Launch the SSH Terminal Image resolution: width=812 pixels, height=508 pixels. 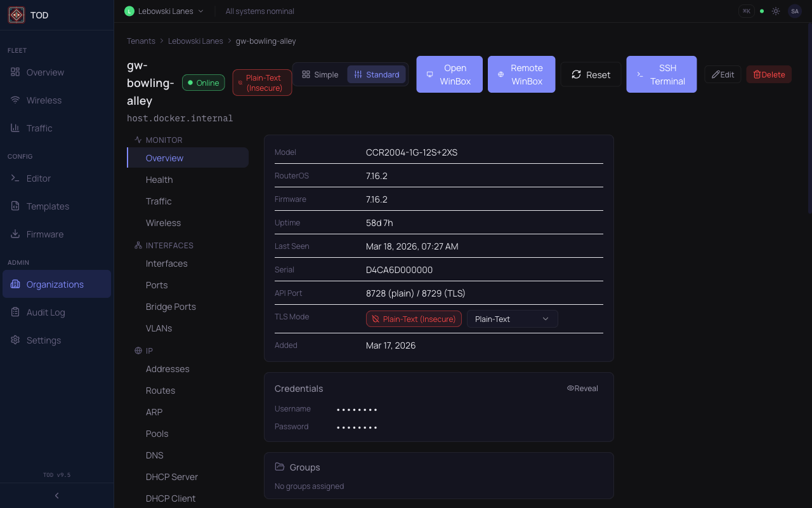click(x=662, y=74)
